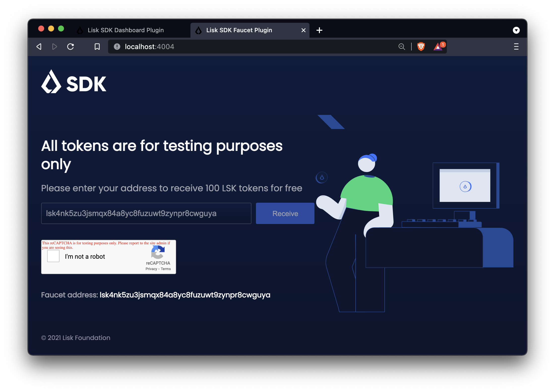Reload the page with the refresh icon
This screenshot has height=392, width=555.
(71, 47)
